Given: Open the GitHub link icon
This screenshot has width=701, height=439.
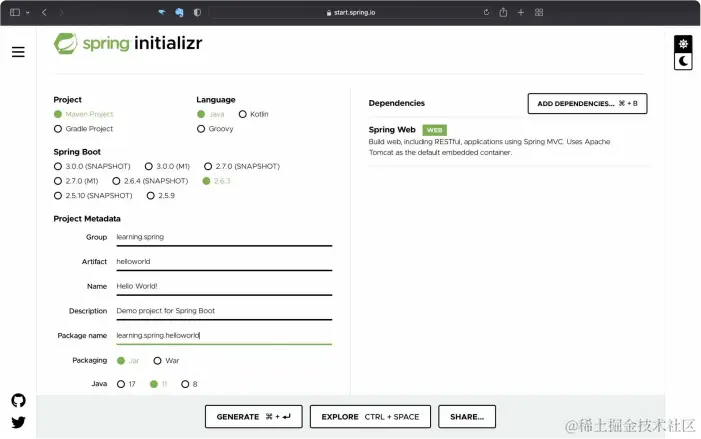Looking at the screenshot, I should pos(18,400).
